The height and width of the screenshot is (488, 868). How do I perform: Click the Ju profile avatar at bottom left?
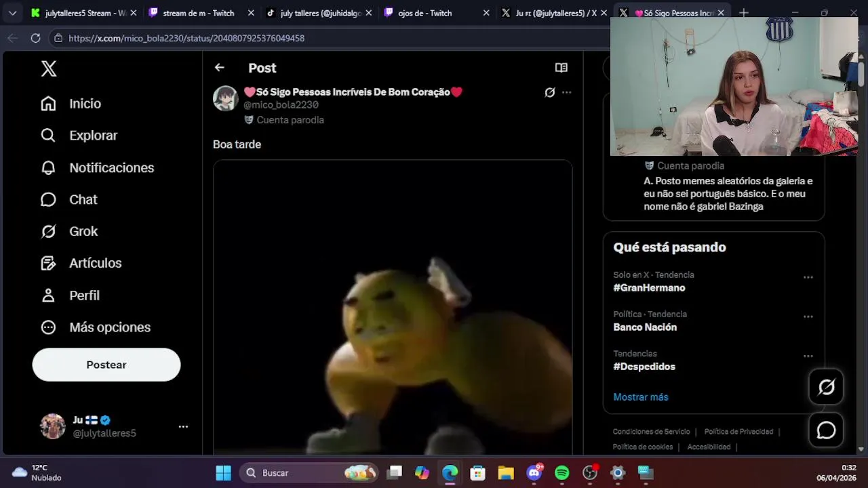pos(53,426)
